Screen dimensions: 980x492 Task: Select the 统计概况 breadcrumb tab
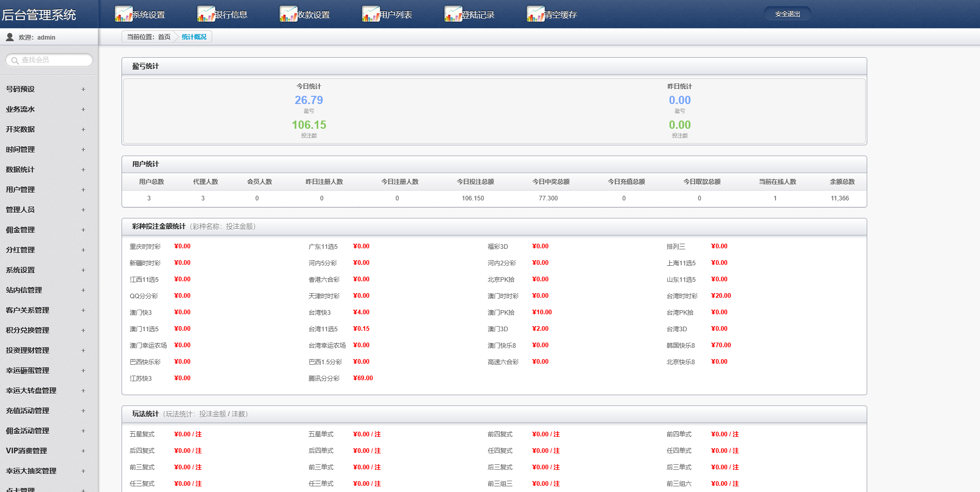point(194,37)
